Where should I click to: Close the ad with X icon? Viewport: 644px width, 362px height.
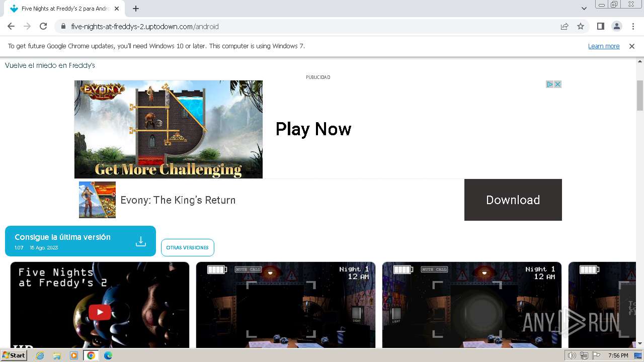557,84
